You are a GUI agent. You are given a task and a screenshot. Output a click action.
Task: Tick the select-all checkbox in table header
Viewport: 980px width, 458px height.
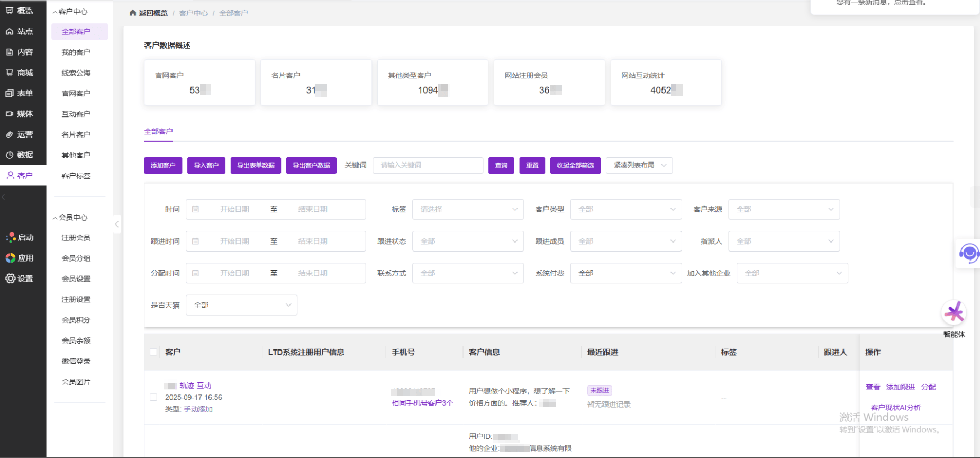tap(153, 352)
